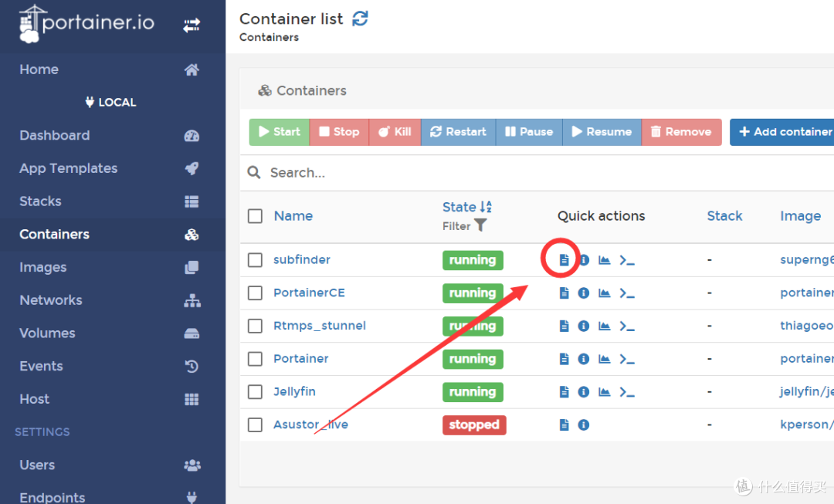Open the subfinder container link
The image size is (834, 504).
[x=302, y=259]
